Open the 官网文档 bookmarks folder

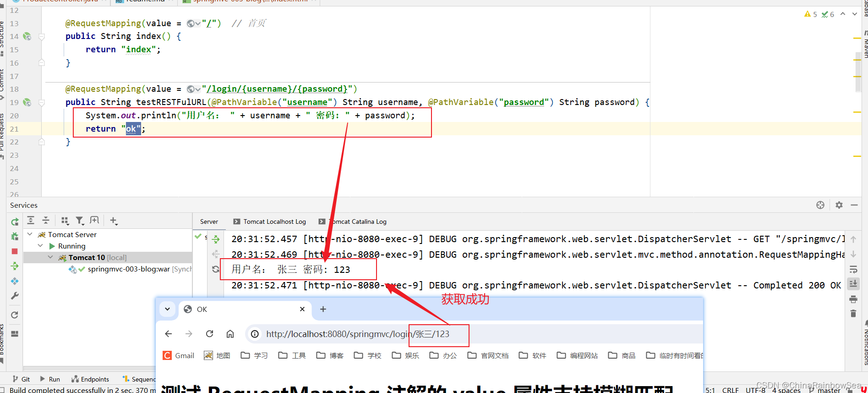tap(488, 355)
